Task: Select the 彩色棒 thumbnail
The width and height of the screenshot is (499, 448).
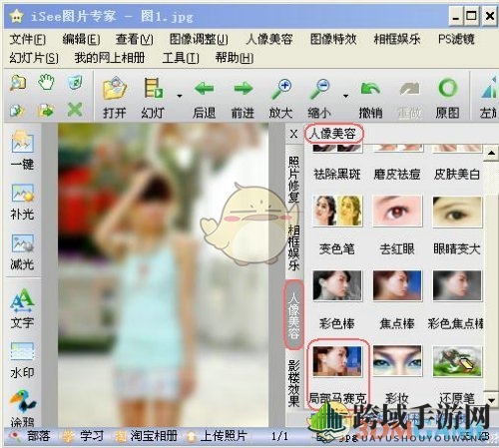Action: [x=337, y=285]
